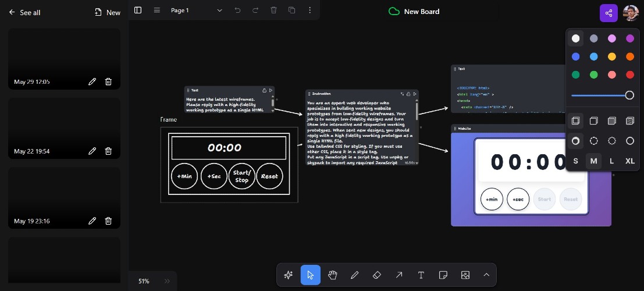Select the Eraser tool
644x291 pixels.
(377, 275)
